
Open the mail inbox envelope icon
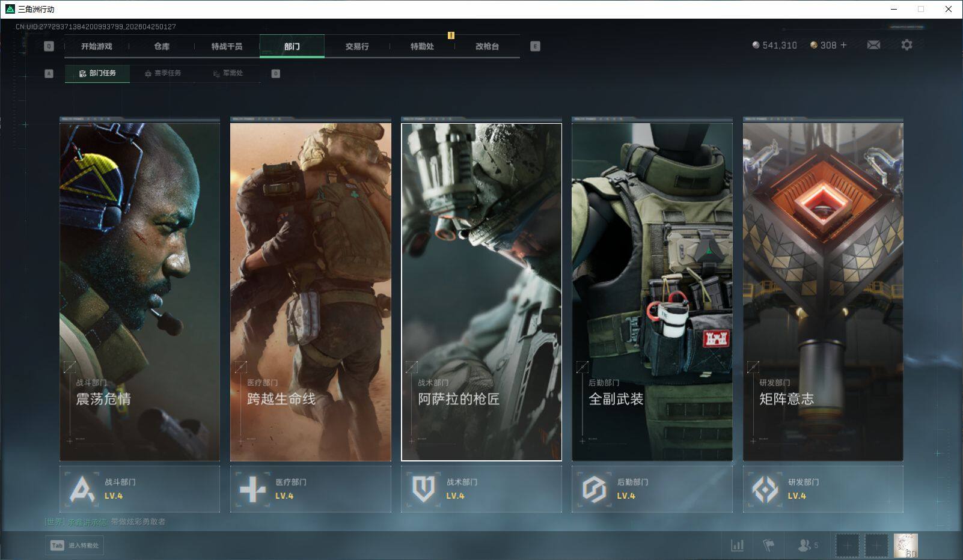click(x=873, y=45)
